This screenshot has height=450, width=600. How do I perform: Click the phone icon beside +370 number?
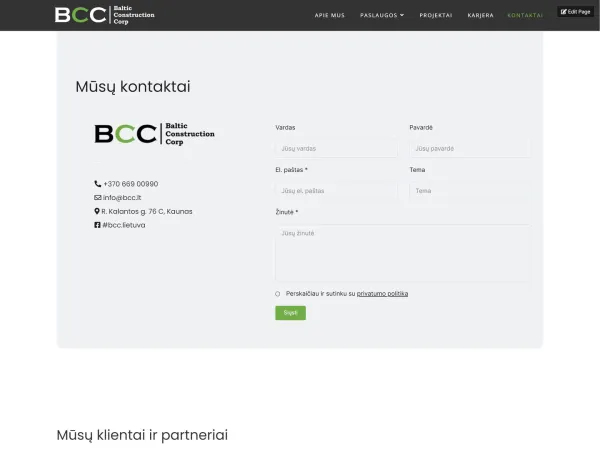[98, 184]
